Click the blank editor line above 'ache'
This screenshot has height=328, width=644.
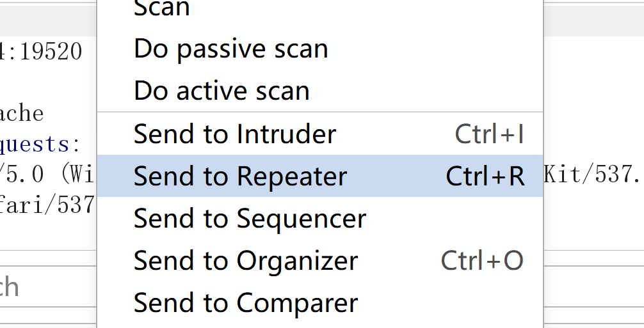[48, 83]
